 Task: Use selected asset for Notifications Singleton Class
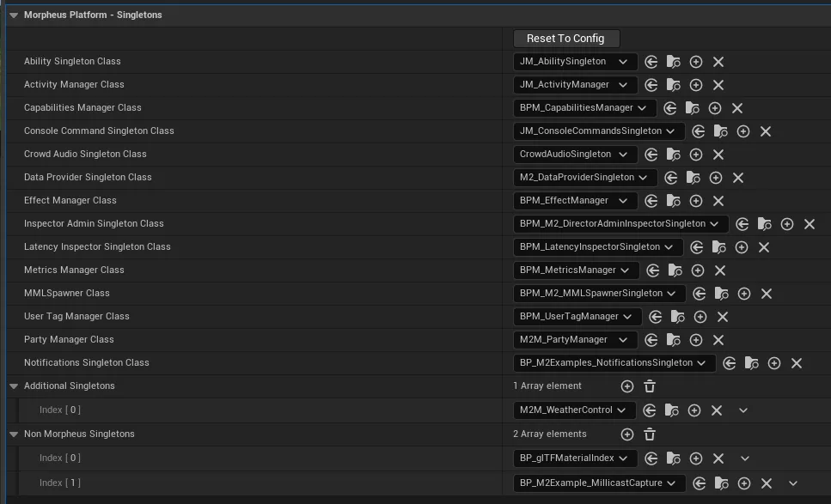coord(730,363)
